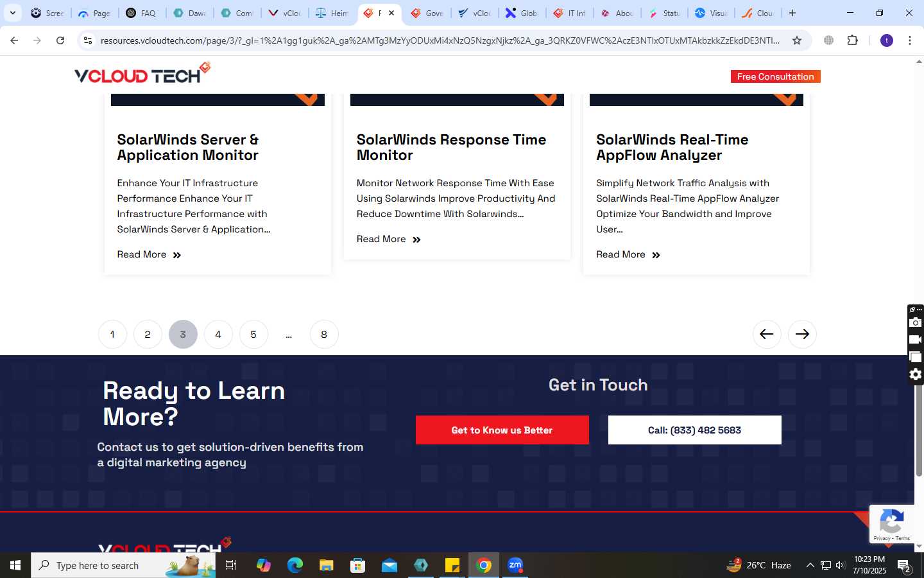Image resolution: width=924 pixels, height=578 pixels.
Task: Open SolarWinds Server & Application Monitor title
Action: coord(188,147)
